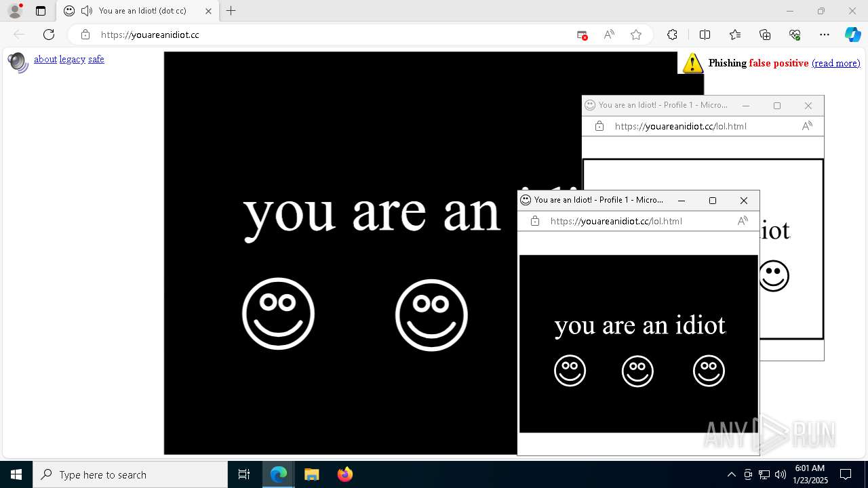Click lock icon in front popup window

point(534,221)
